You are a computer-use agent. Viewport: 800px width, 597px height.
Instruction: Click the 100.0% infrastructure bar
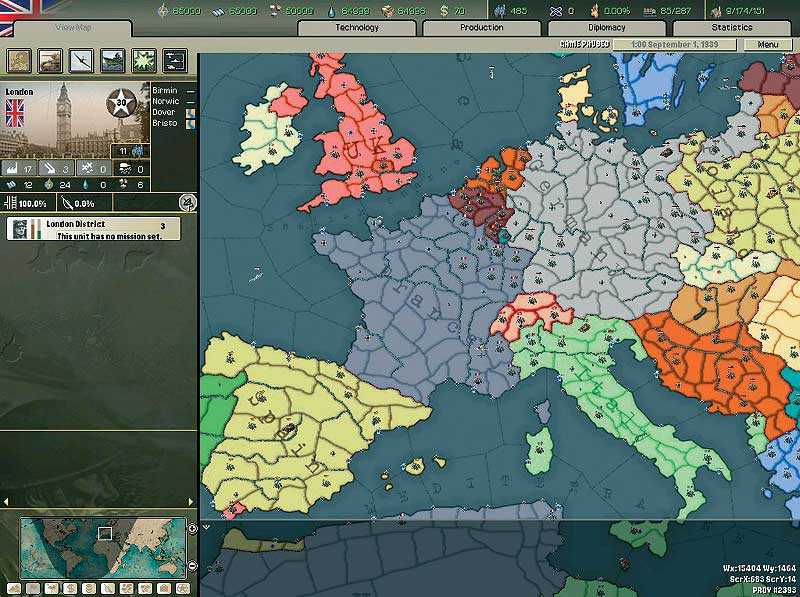click(x=26, y=204)
